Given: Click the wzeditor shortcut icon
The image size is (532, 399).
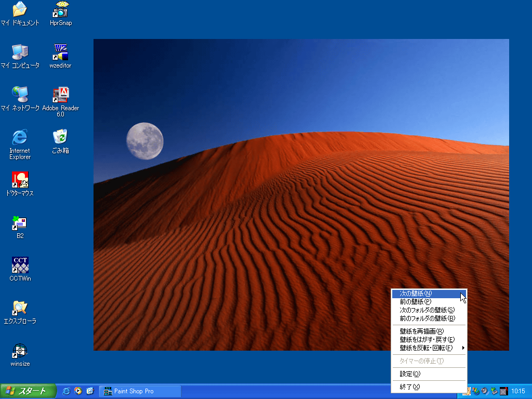Looking at the screenshot, I should click(x=60, y=56).
